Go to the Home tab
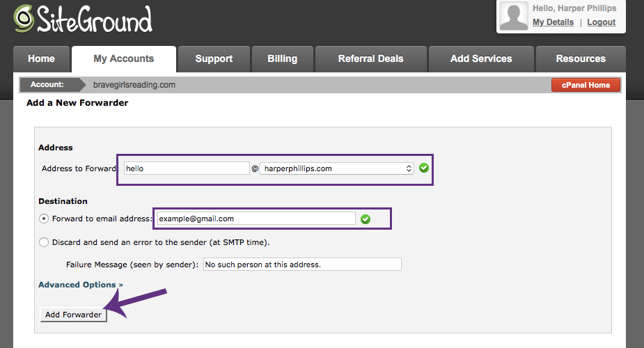Viewport: 644px width, 348px height. pyautogui.click(x=41, y=59)
